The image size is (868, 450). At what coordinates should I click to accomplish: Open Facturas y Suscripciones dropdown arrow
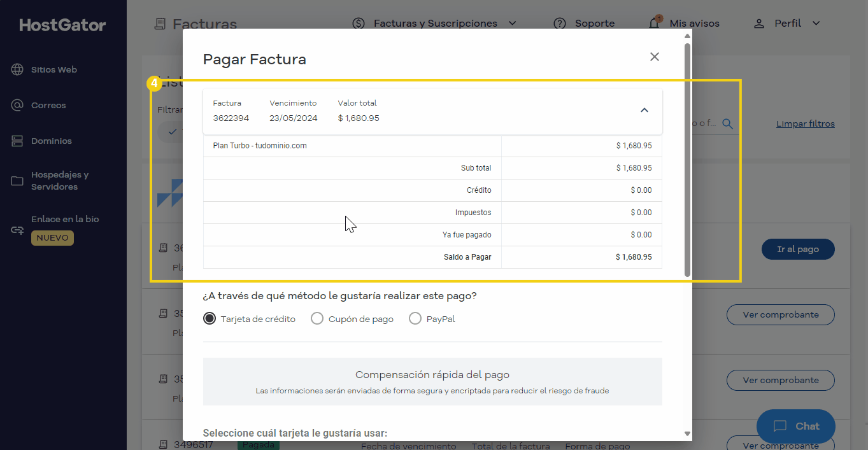point(513,24)
